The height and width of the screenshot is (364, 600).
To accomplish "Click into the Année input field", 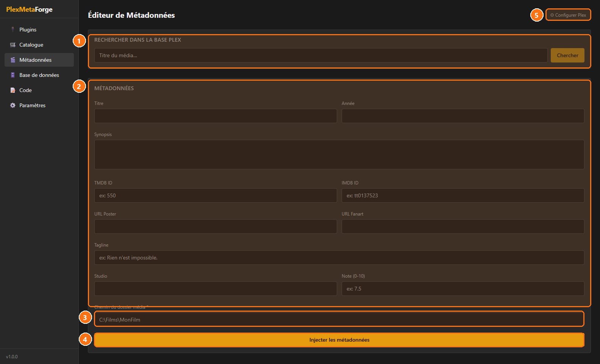I will (463, 116).
